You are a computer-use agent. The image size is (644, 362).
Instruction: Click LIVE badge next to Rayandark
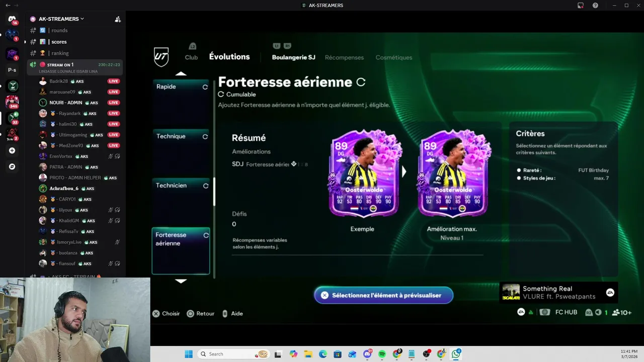pos(113,113)
